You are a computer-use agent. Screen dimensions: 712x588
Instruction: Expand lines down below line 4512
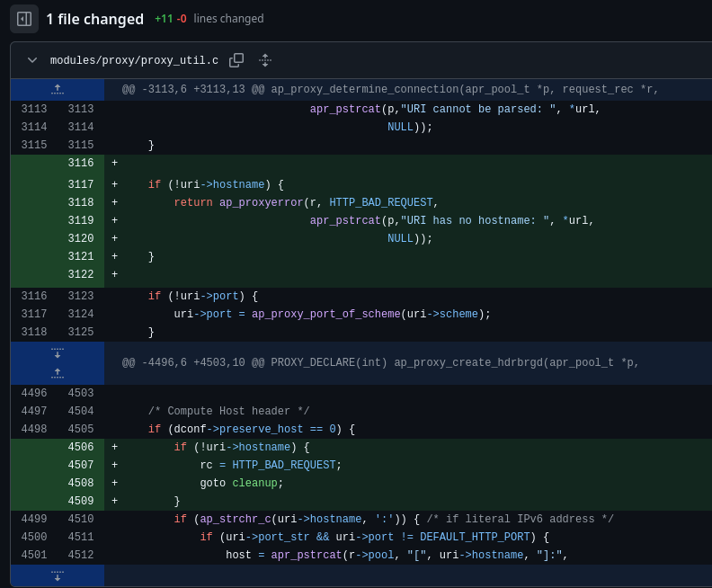pos(58,576)
